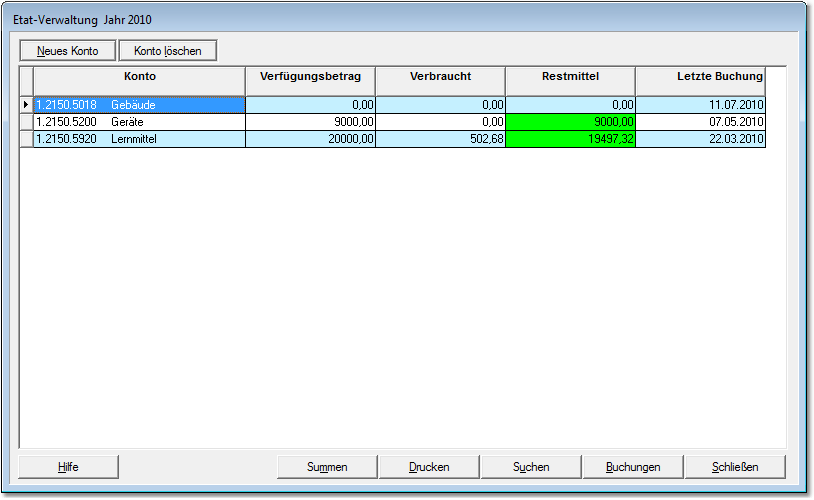This screenshot has width=814, height=500.
Task: Open Hilfe for this dialog
Action: point(69,466)
